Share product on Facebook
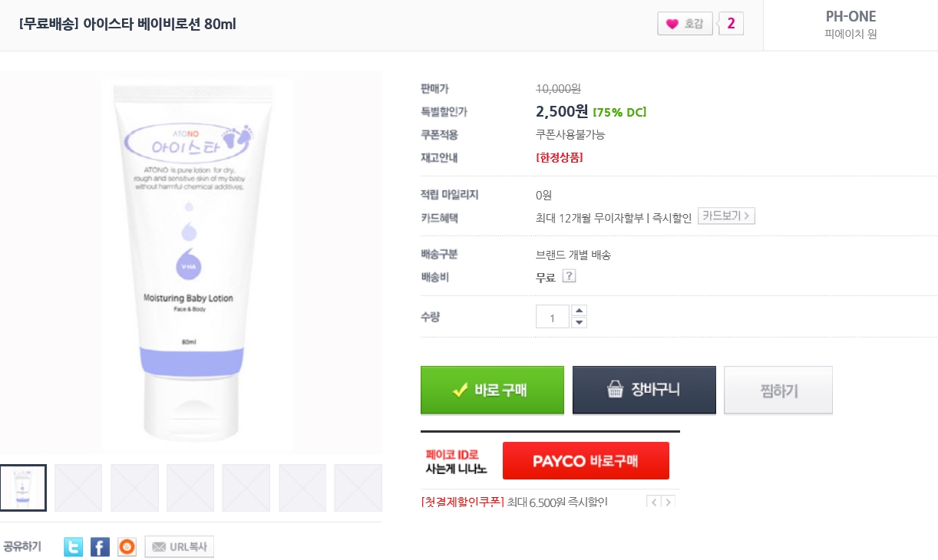Screen dimensions: 938x560 100,547
